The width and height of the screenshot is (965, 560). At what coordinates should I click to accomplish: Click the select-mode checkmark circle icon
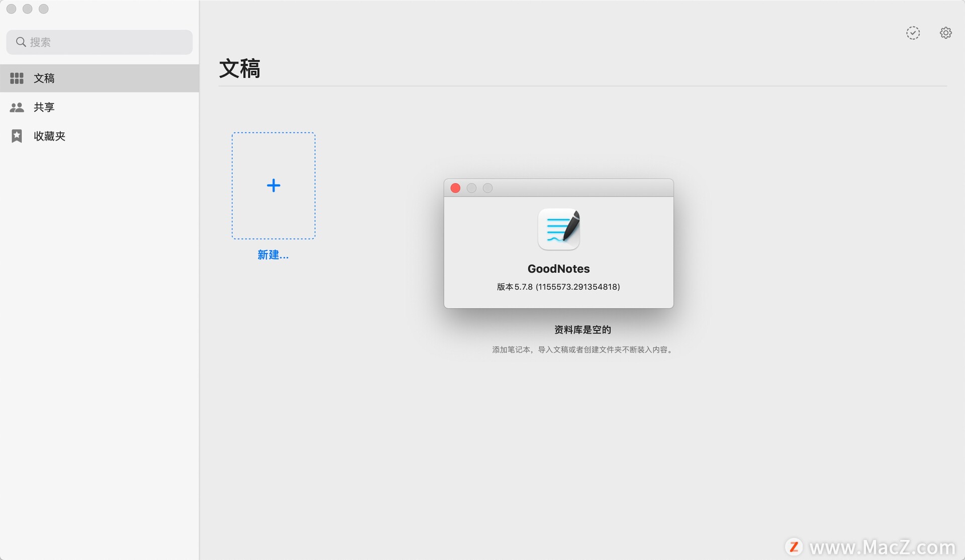click(913, 33)
